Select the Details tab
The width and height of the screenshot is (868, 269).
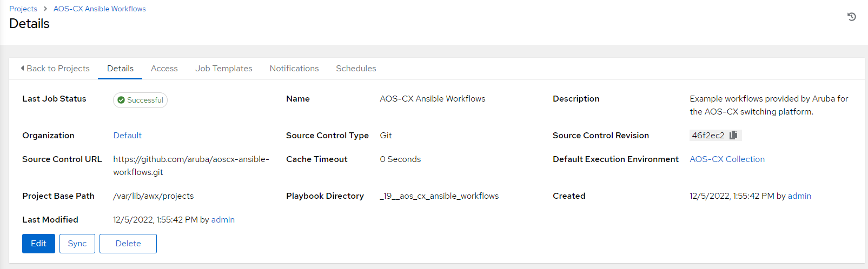pos(120,69)
